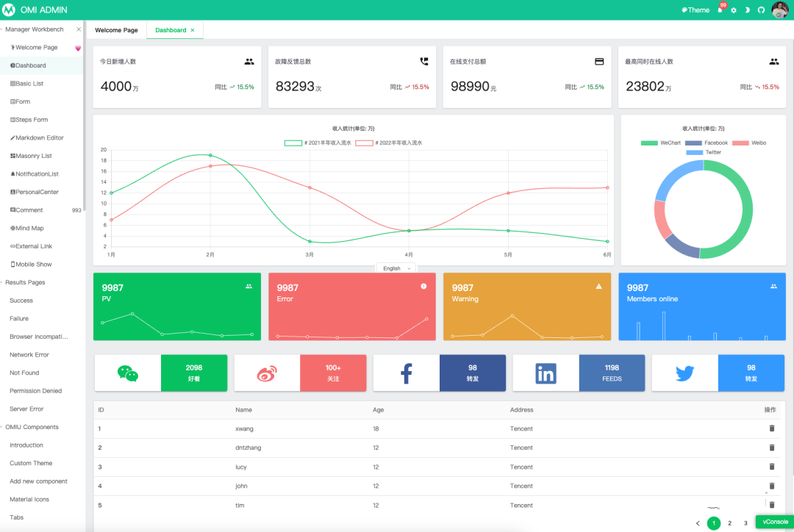Click the WeChat social card icon
This screenshot has width=794, height=532.
[x=128, y=373]
